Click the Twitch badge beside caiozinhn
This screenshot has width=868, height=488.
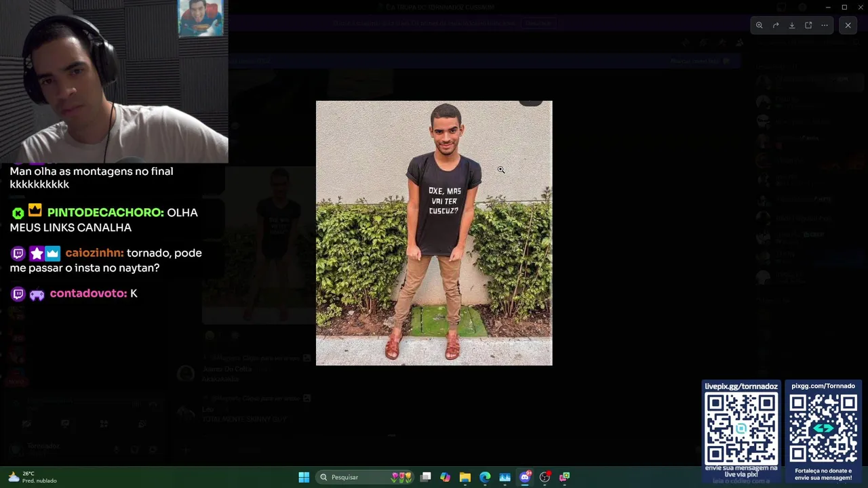(x=18, y=253)
